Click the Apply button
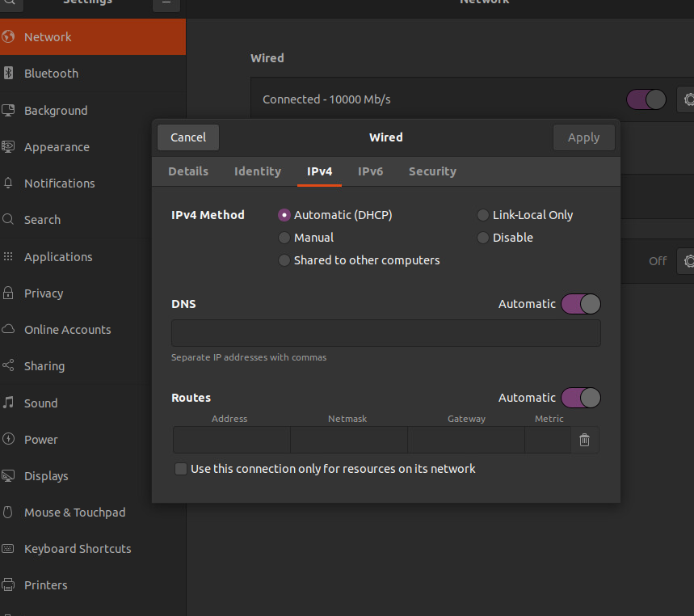The height and width of the screenshot is (616, 694). coord(583,137)
